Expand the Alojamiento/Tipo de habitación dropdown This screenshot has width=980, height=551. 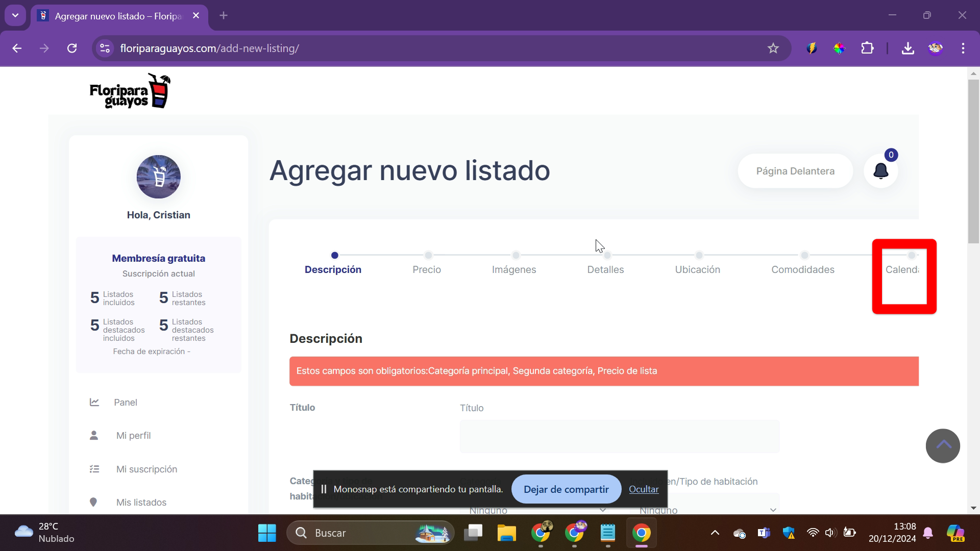tap(705, 509)
